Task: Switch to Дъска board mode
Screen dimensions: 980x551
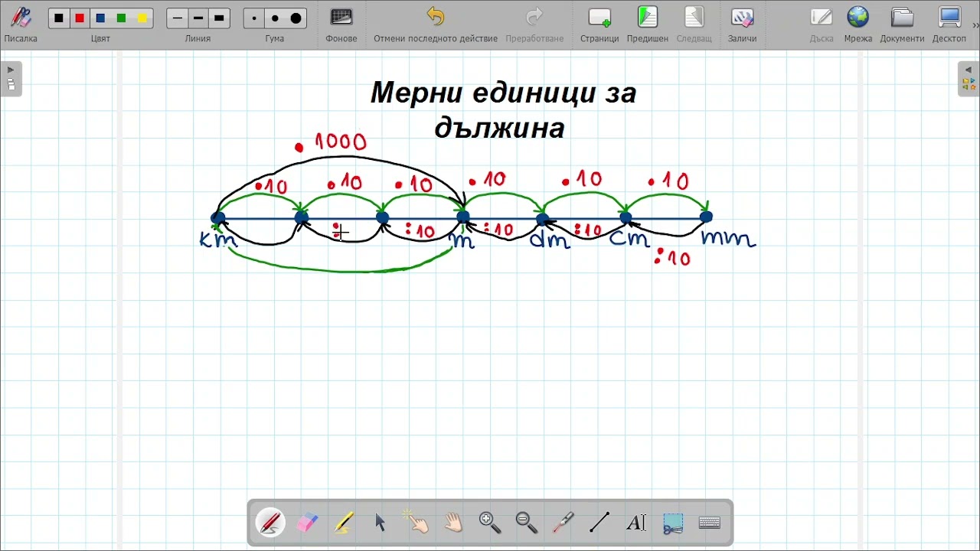Action: (x=822, y=24)
